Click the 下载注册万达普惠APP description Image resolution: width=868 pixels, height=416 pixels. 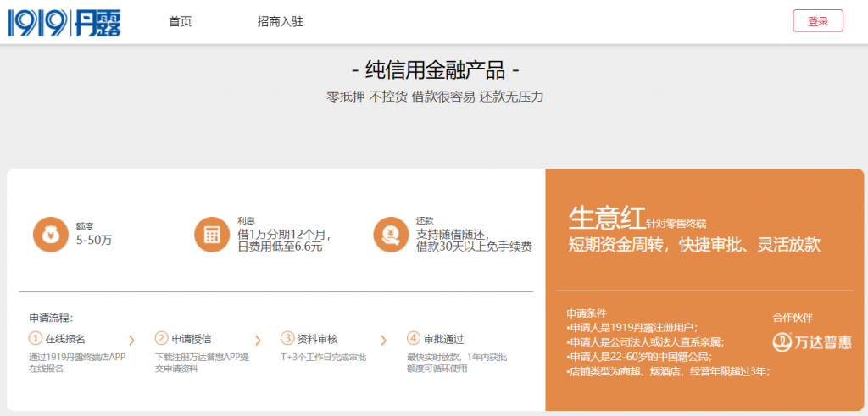203,363
